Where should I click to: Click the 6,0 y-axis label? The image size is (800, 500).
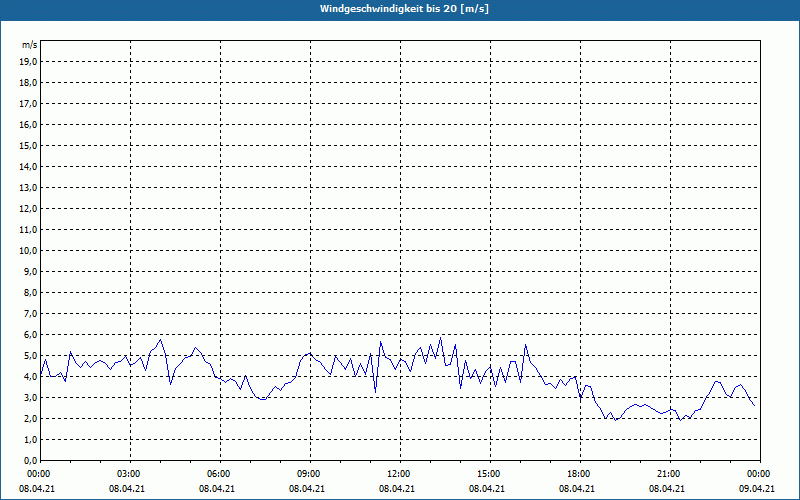31,334
